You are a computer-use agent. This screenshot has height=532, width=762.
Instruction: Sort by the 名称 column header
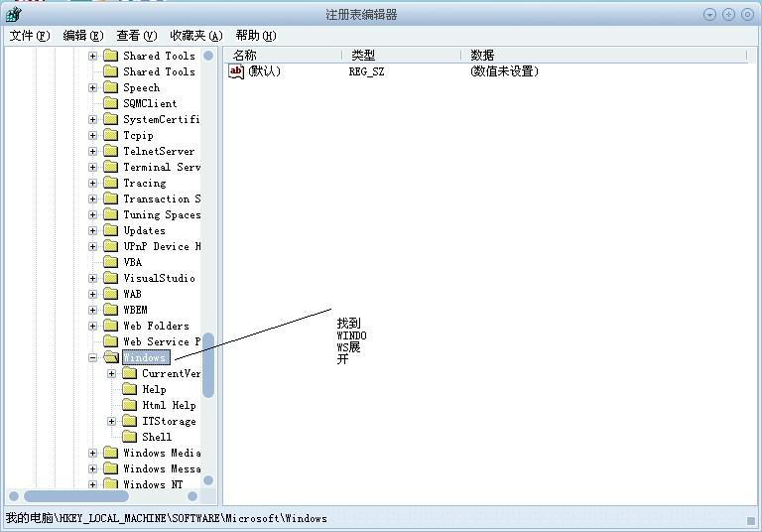point(283,55)
